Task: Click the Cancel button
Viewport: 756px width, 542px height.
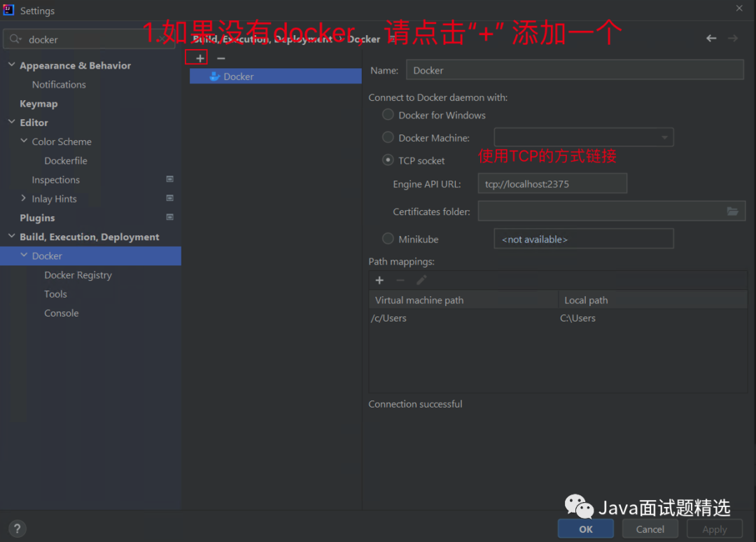Action: pyautogui.click(x=650, y=529)
